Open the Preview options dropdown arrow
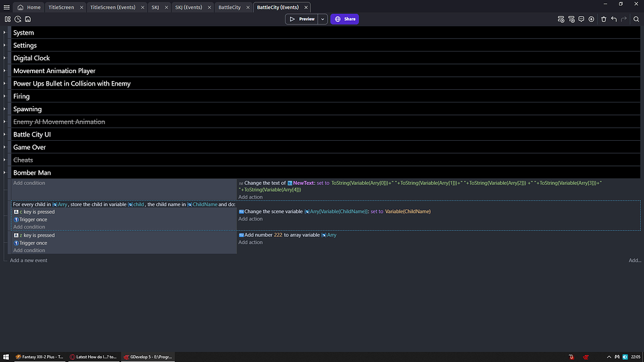 tap(322, 19)
